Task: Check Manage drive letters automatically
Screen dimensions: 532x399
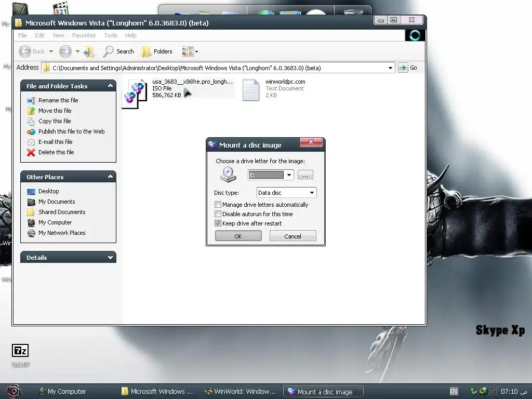Action: coord(218,205)
